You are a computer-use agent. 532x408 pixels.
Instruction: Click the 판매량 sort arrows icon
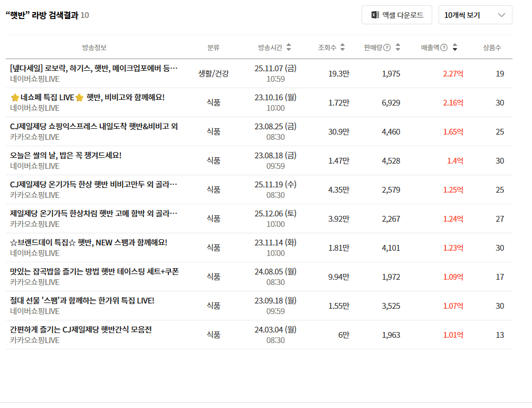click(x=398, y=48)
